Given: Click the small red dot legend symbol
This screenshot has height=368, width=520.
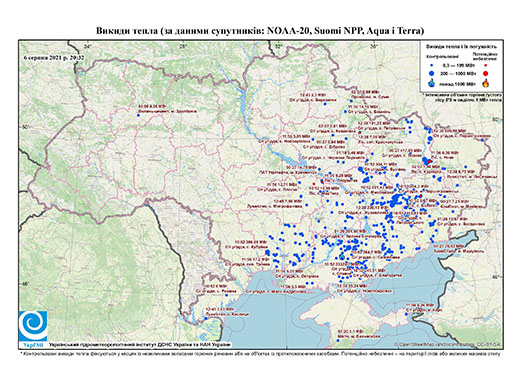Looking at the screenshot, I should [485, 65].
